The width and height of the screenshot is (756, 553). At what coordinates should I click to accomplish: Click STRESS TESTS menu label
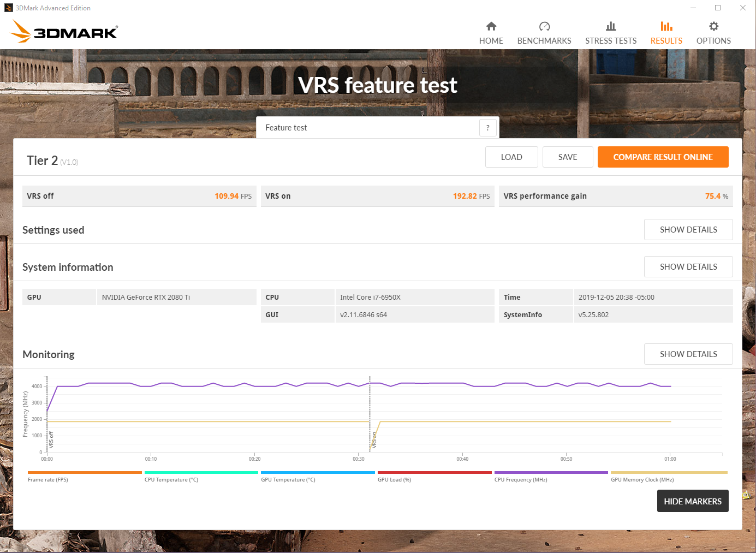pyautogui.click(x=611, y=41)
